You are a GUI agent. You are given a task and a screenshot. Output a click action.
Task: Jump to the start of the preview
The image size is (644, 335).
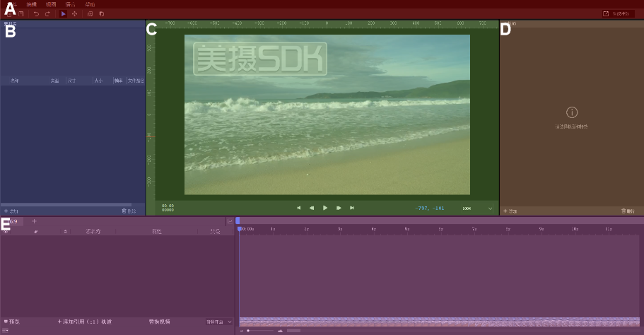pyautogui.click(x=298, y=208)
